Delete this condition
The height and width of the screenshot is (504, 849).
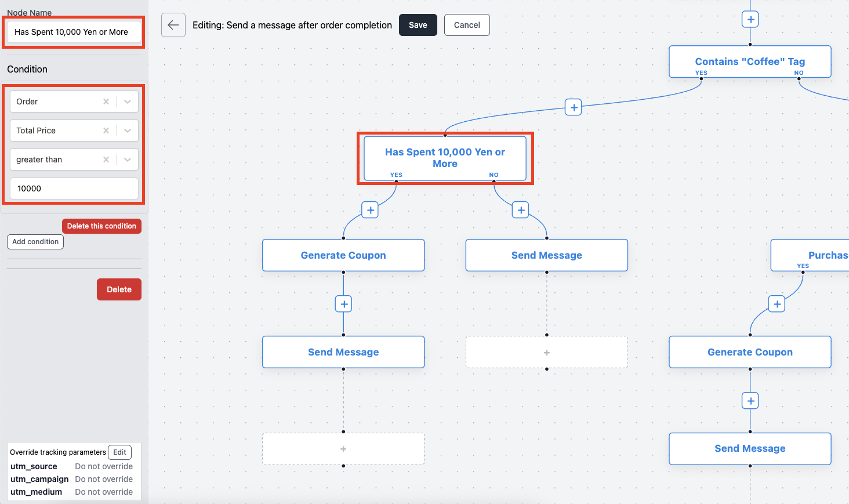tap(101, 226)
